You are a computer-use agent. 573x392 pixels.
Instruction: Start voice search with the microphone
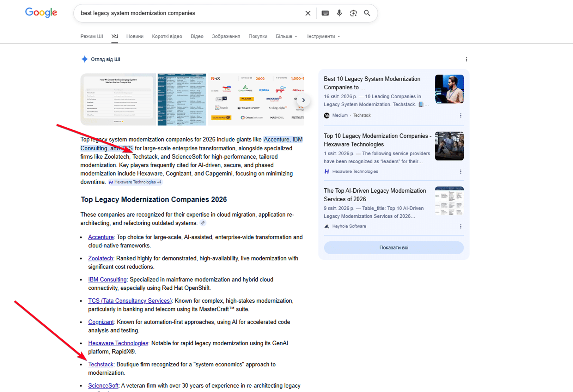tap(339, 13)
